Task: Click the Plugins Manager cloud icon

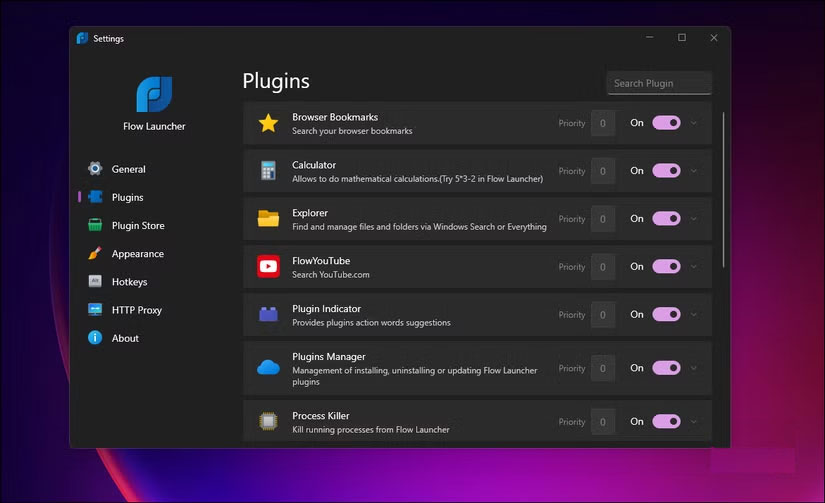Action: tap(268, 367)
